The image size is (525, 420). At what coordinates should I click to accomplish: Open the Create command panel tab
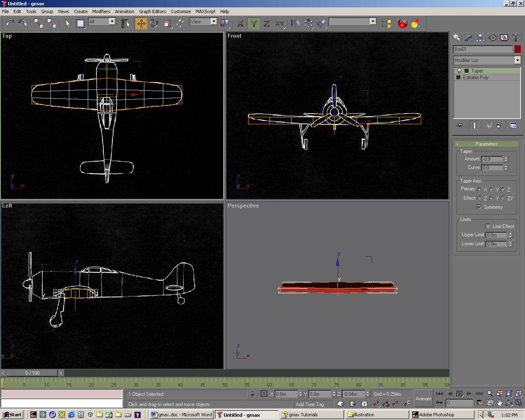457,38
